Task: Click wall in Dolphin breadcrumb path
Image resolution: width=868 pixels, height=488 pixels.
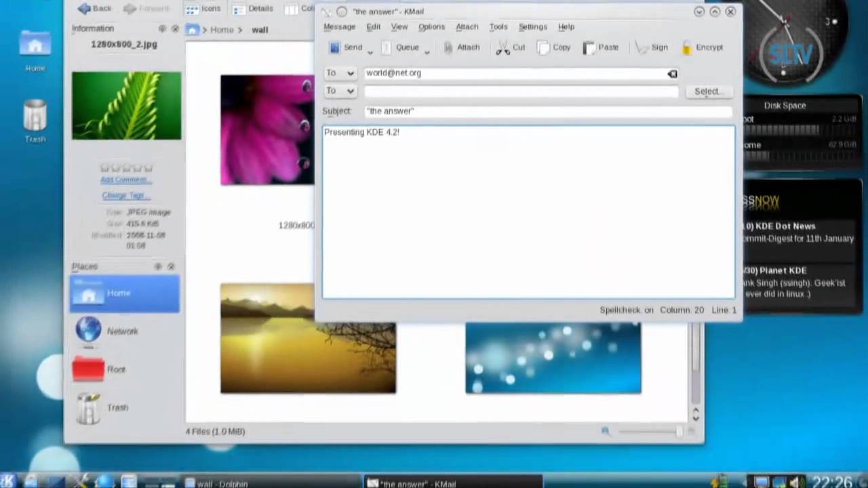Action: (260, 30)
